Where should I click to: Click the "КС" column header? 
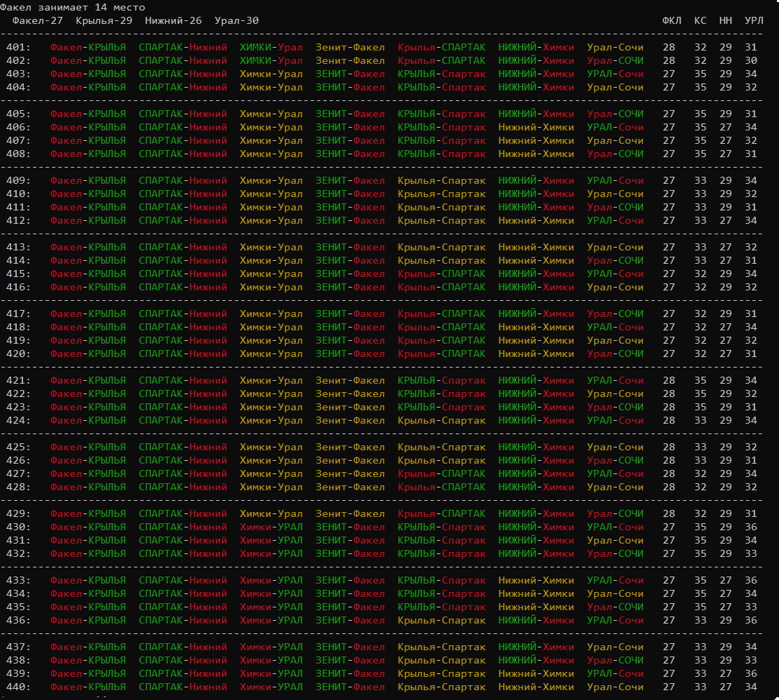pos(700,21)
